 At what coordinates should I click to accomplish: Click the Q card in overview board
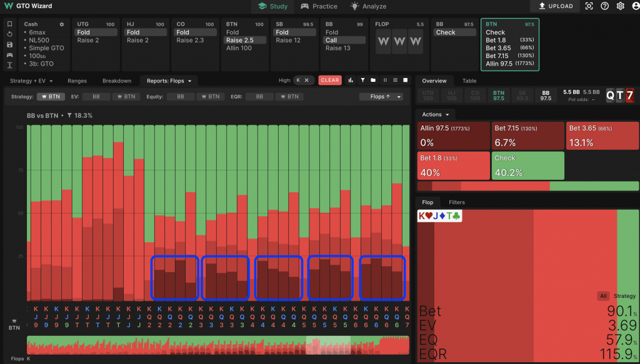click(x=610, y=96)
